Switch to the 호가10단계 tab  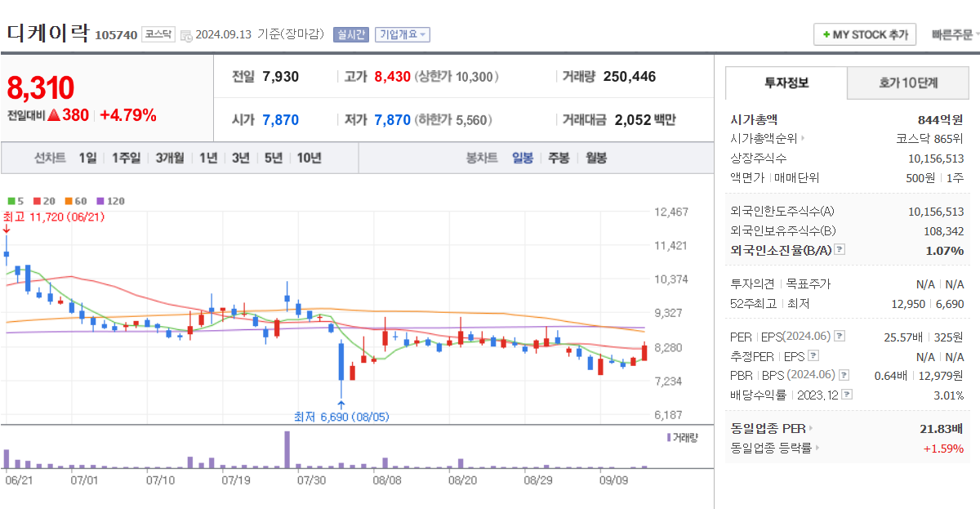click(x=908, y=83)
